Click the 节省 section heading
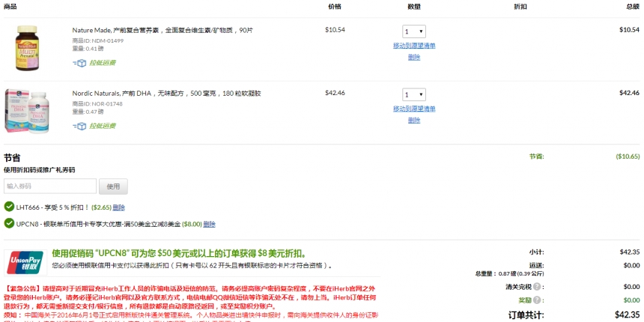Viewport: 644px width, 322px height. [12, 158]
